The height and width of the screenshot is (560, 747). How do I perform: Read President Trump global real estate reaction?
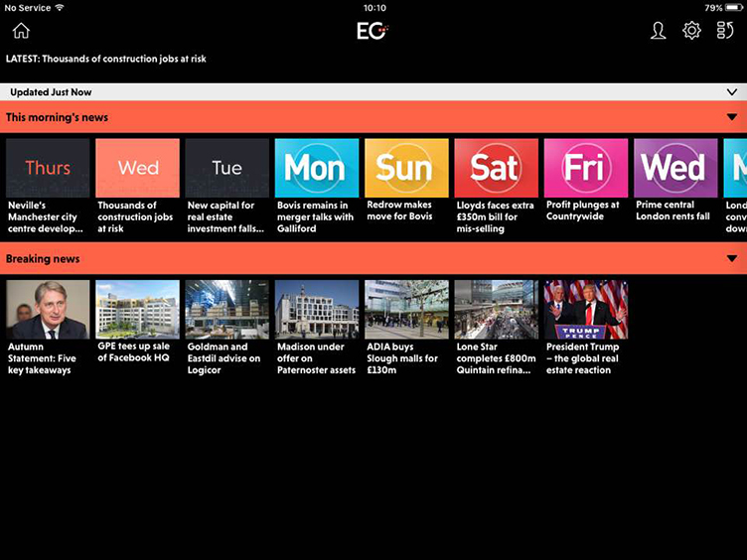point(583,358)
